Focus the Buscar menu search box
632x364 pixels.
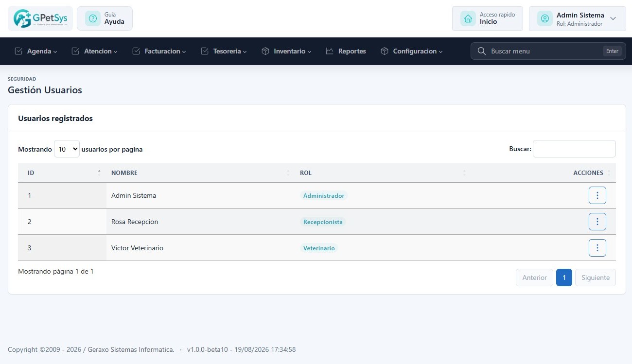[548, 51]
